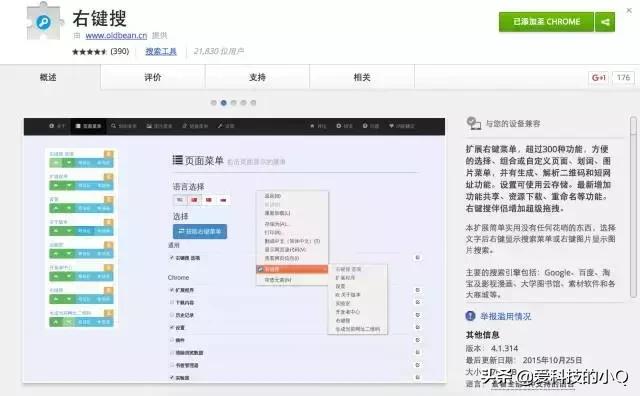Image resolution: width=640 pixels, height=396 pixels.
Task: Open the www.oldbean.cn link
Action: [x=116, y=36]
